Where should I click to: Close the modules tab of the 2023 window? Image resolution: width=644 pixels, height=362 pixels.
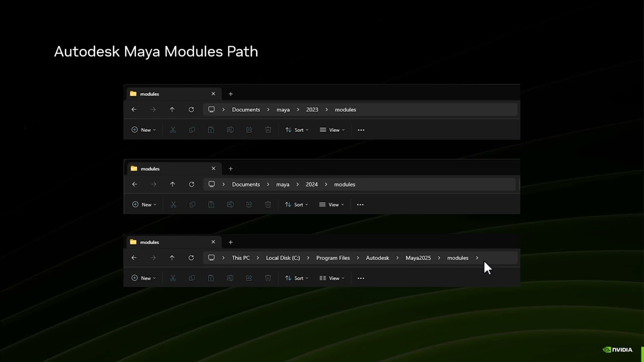(x=213, y=94)
